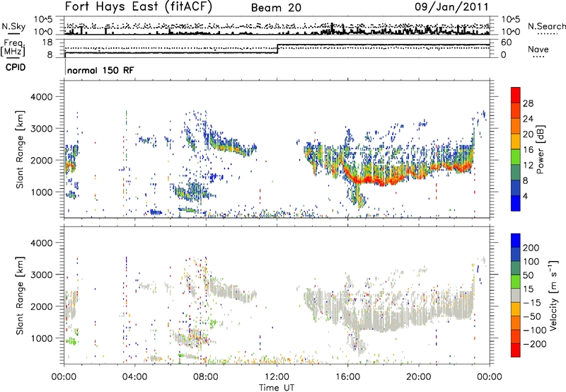Click the '-15' tick on Velocity colorbar
The height and width of the screenshot is (392, 566).
532,303
